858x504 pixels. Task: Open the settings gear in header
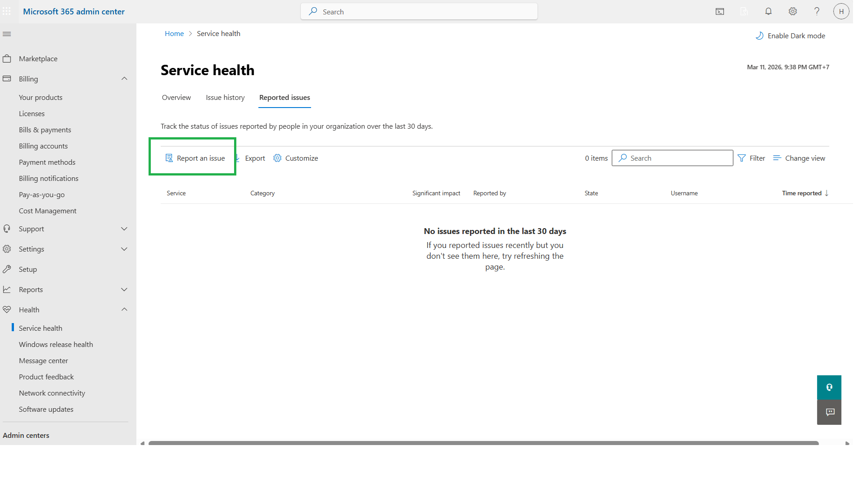(793, 12)
